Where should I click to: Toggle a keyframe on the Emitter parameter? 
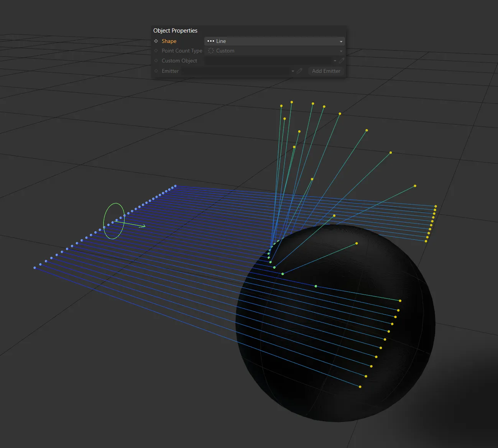tap(156, 71)
